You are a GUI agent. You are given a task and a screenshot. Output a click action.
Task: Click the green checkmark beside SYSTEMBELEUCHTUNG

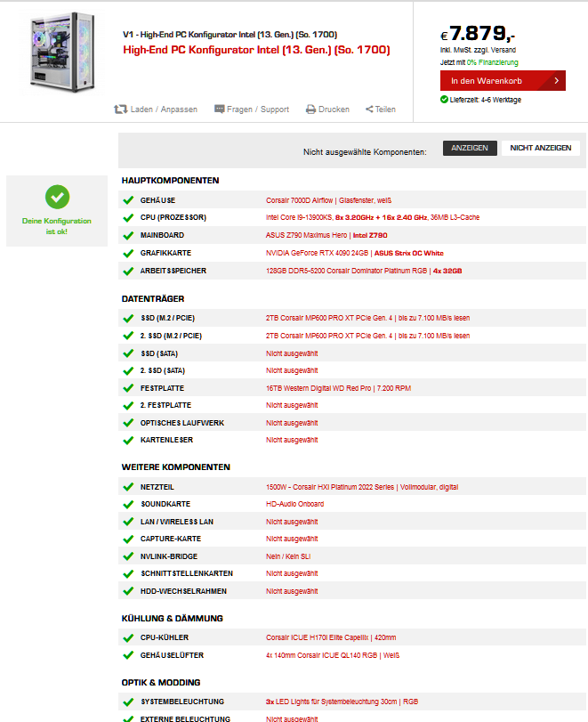click(x=128, y=702)
